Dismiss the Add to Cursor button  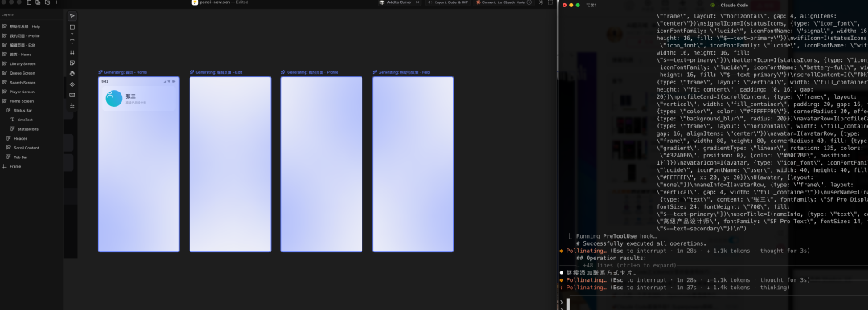[x=417, y=2]
